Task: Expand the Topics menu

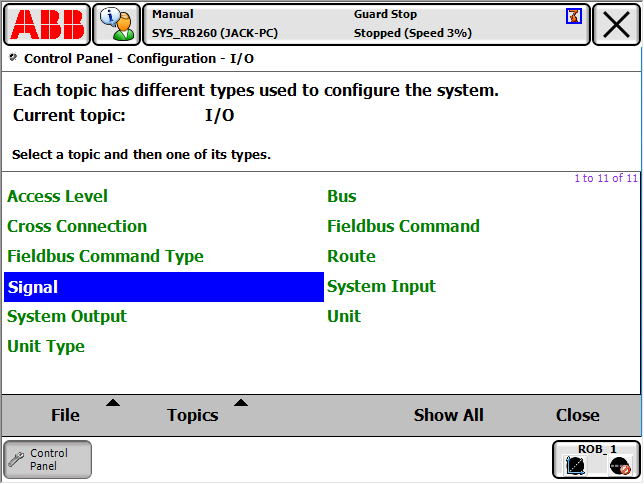Action: tap(193, 415)
